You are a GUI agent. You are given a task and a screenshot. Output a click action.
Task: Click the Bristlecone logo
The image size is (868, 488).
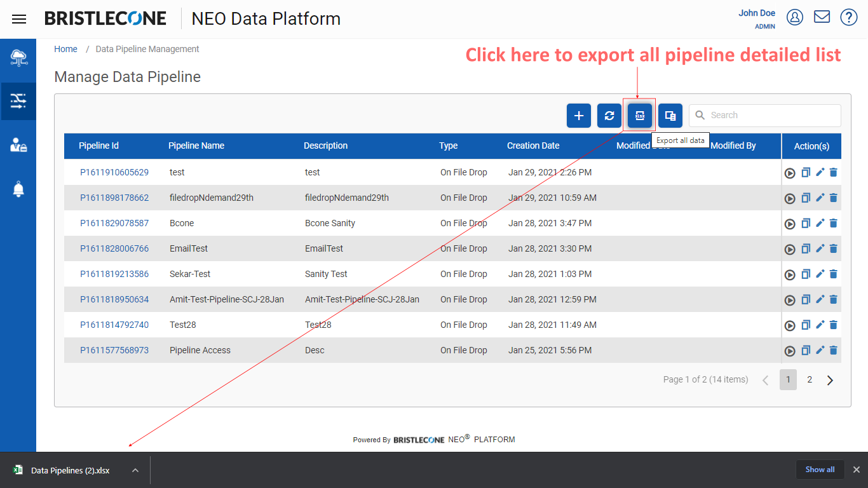105,18
